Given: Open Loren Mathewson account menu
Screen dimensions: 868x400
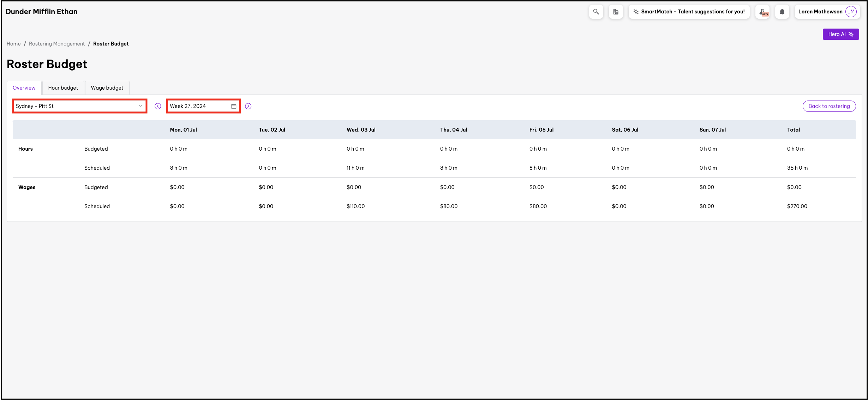Looking at the screenshot, I should tap(820, 12).
